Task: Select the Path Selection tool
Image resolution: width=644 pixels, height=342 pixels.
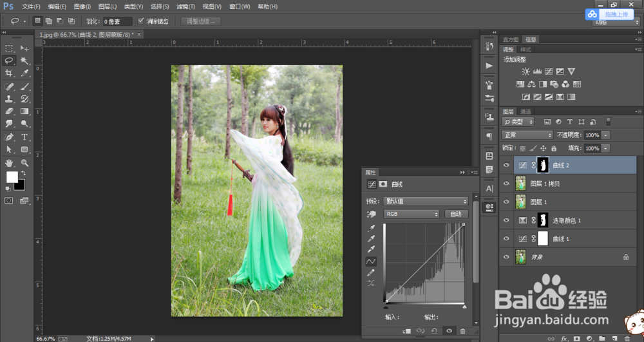Action: click(x=9, y=149)
